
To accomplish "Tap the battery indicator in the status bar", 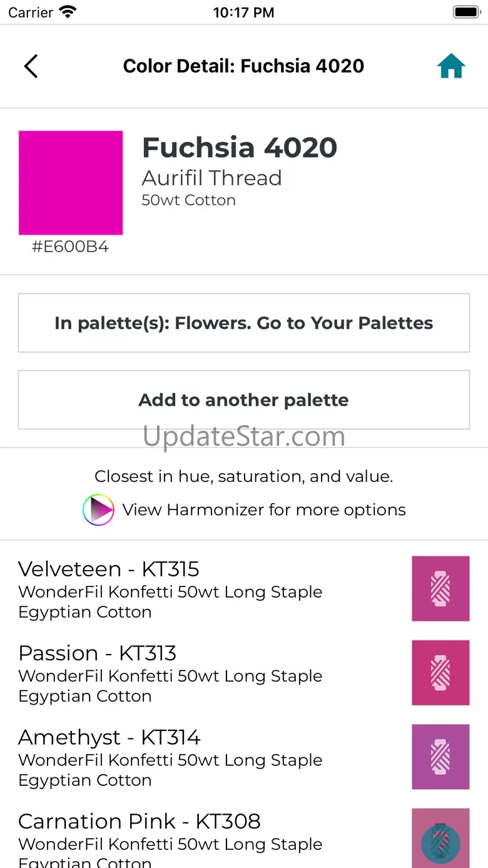I will 466,13.
